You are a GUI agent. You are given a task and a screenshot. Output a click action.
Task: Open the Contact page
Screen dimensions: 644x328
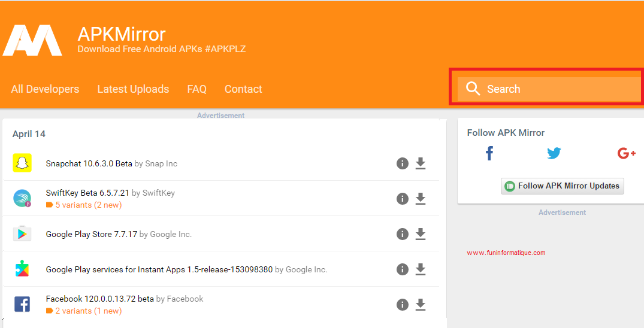243,89
